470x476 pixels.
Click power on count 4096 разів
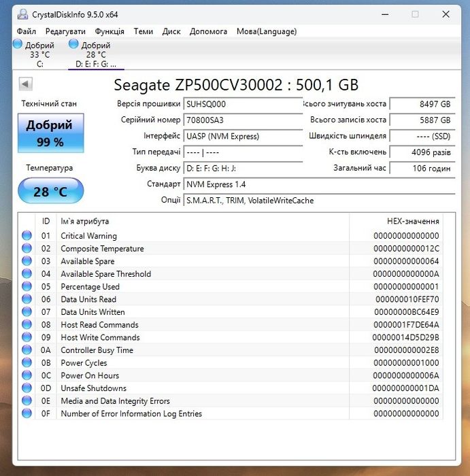(x=422, y=152)
